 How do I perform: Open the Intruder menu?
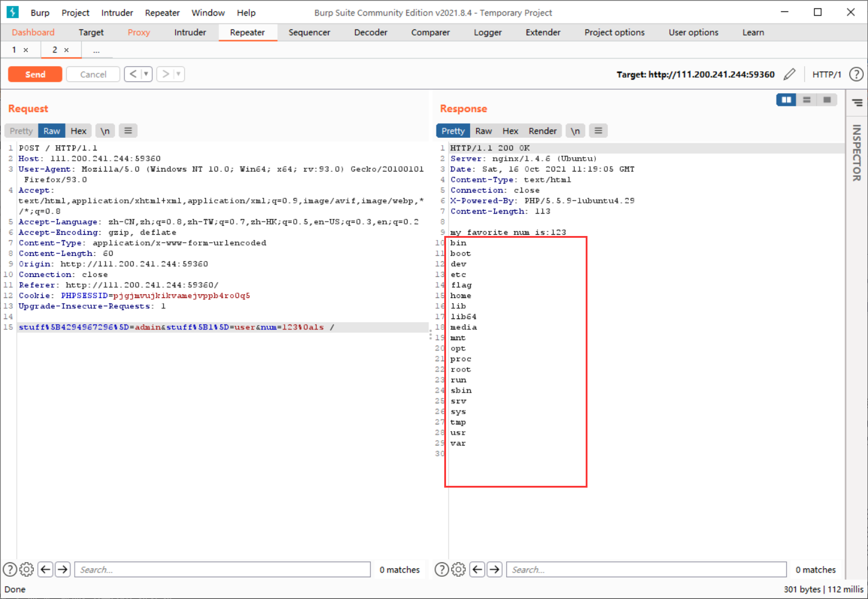117,13
